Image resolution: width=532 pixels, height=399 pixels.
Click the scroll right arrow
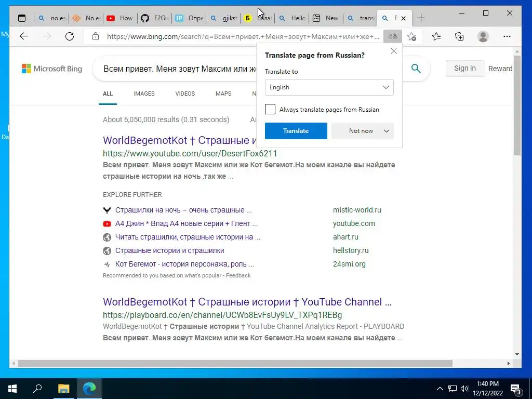click(508, 363)
